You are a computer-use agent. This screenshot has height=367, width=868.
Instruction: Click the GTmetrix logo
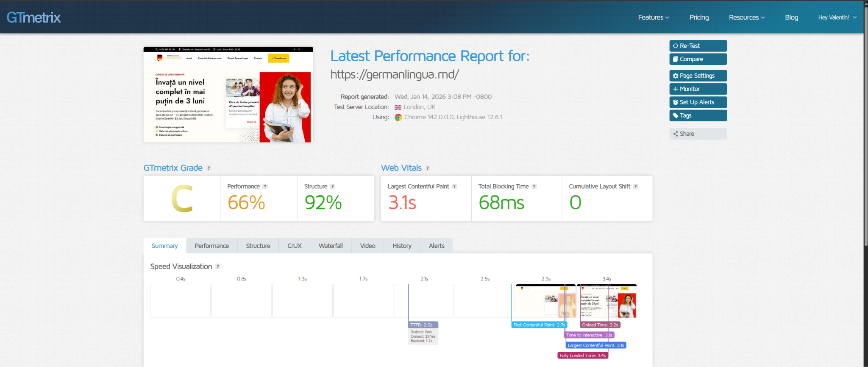[x=33, y=17]
